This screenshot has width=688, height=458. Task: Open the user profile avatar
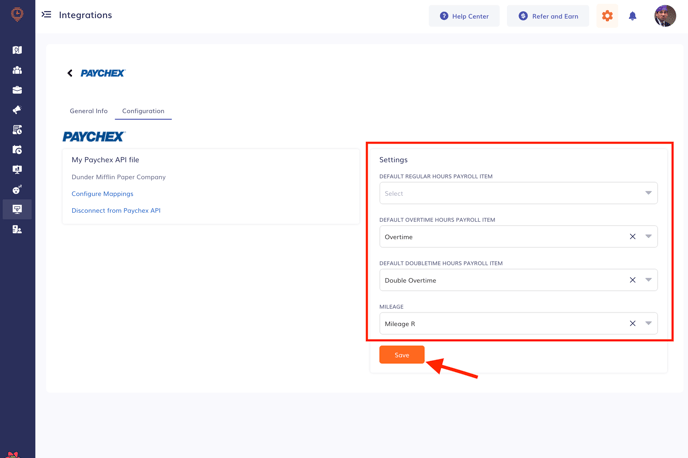(665, 16)
